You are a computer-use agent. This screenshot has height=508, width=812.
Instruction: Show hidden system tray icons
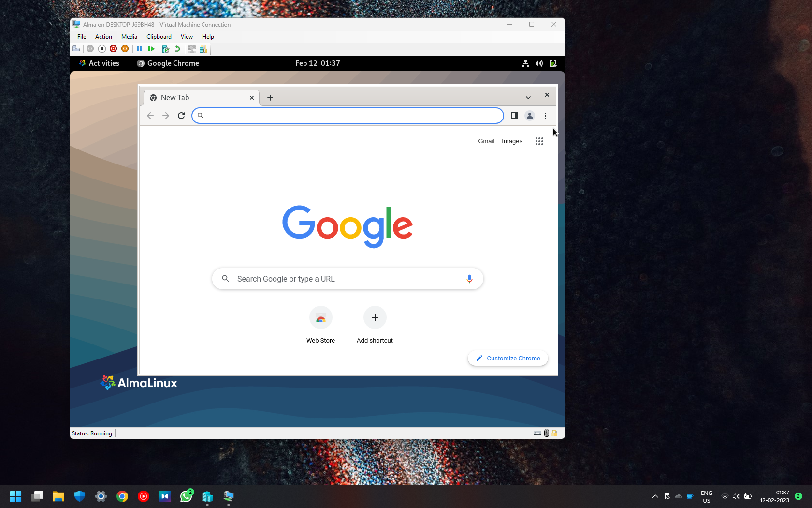click(x=655, y=496)
